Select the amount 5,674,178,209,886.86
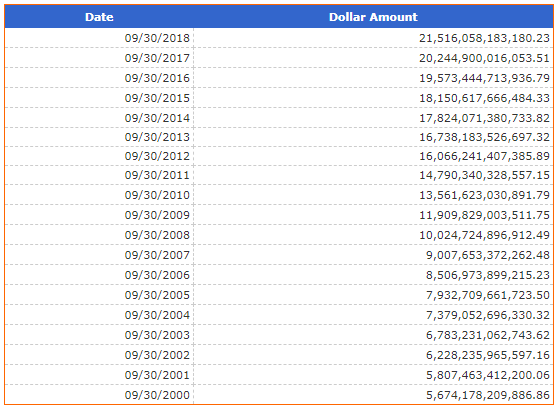 488,395
